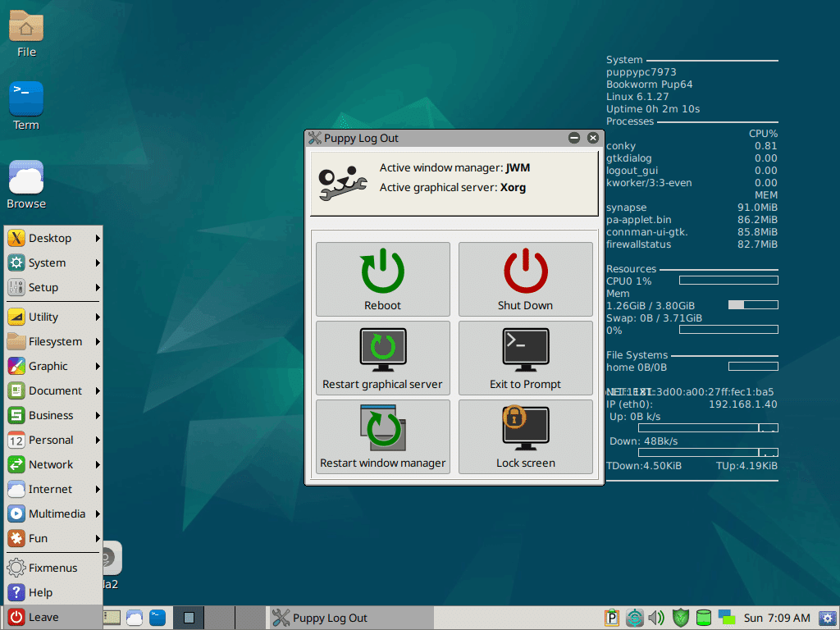The height and width of the screenshot is (630, 840).
Task: Click the conky Swap usage bar
Action: (x=728, y=330)
